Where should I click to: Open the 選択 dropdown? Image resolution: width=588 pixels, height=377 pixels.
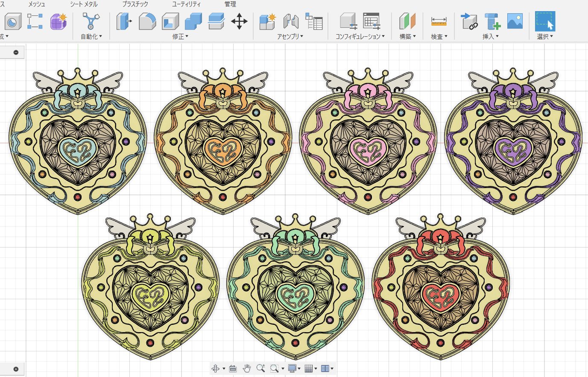coord(545,37)
